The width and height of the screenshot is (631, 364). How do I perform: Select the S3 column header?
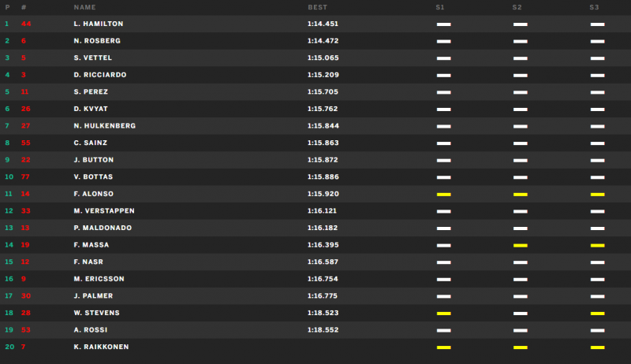tap(594, 7)
